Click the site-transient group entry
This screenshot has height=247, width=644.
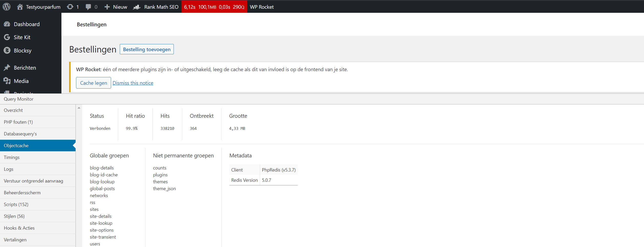click(103, 237)
